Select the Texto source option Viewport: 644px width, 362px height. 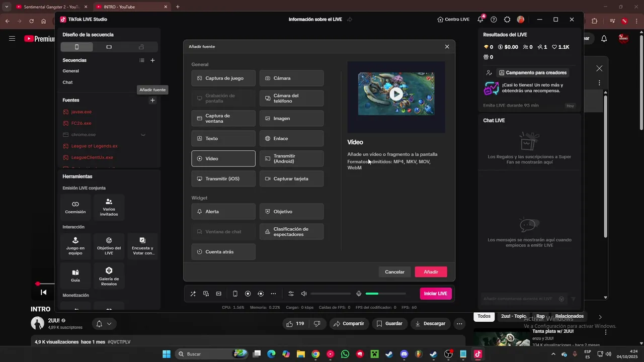tap(223, 138)
